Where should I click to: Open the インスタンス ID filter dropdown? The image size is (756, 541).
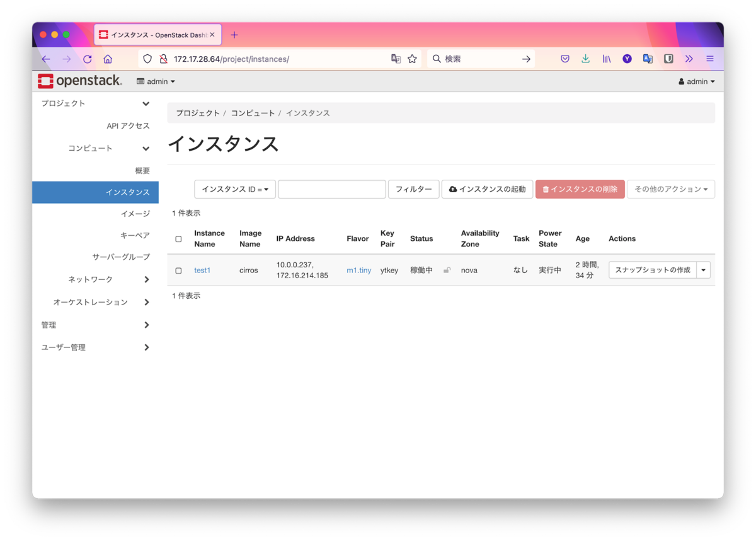coord(235,189)
